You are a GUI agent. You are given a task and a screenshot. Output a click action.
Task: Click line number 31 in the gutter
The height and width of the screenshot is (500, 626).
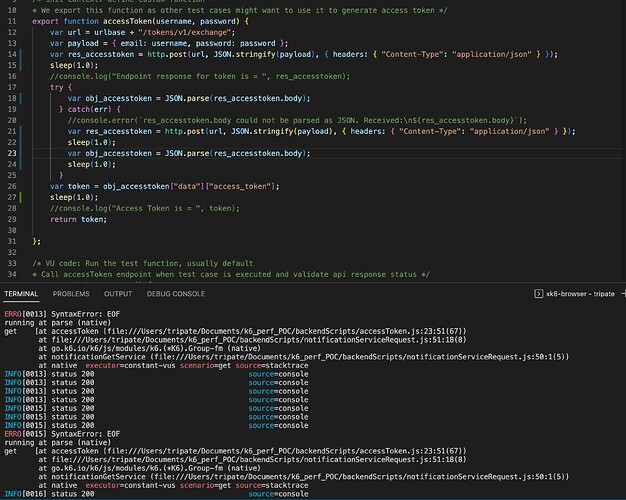[x=12, y=241]
